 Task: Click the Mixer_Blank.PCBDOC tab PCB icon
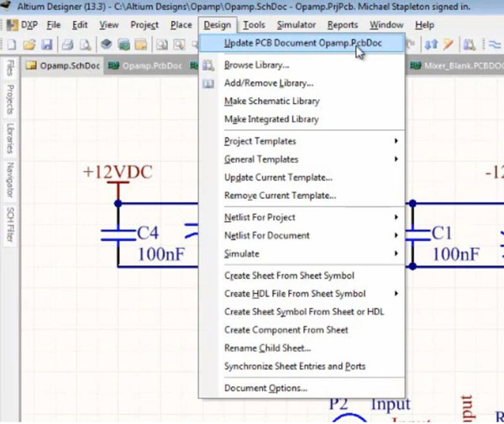coord(415,65)
